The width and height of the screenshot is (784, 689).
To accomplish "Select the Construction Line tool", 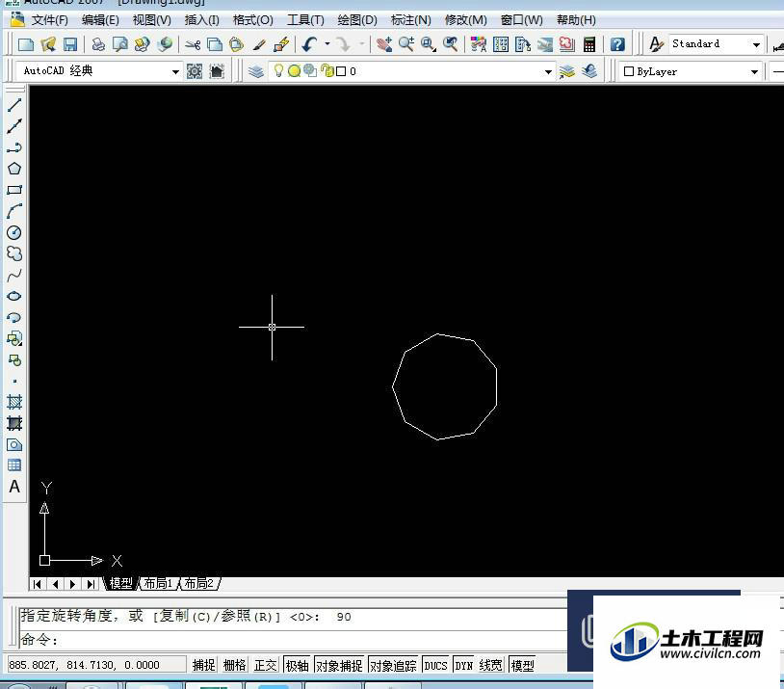I will tap(14, 126).
